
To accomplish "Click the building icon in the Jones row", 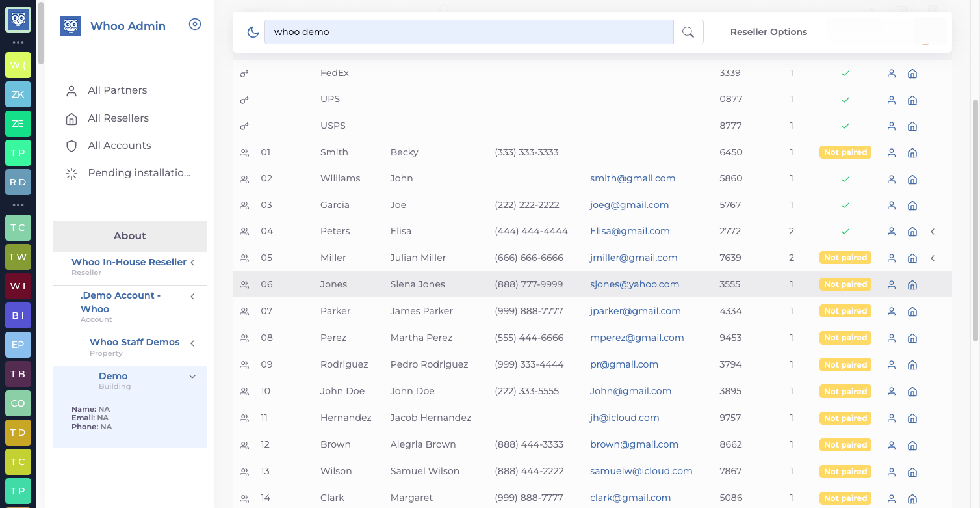I will click(912, 285).
